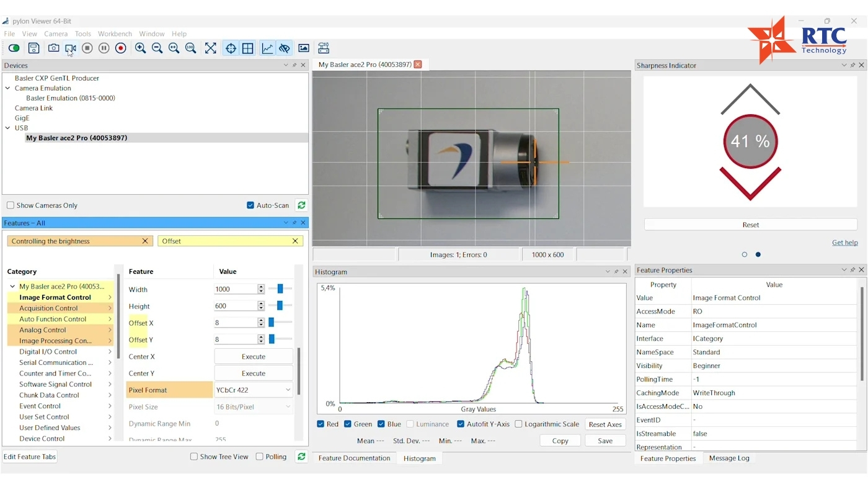Toggle the crosshair overlay icon

coord(231,48)
